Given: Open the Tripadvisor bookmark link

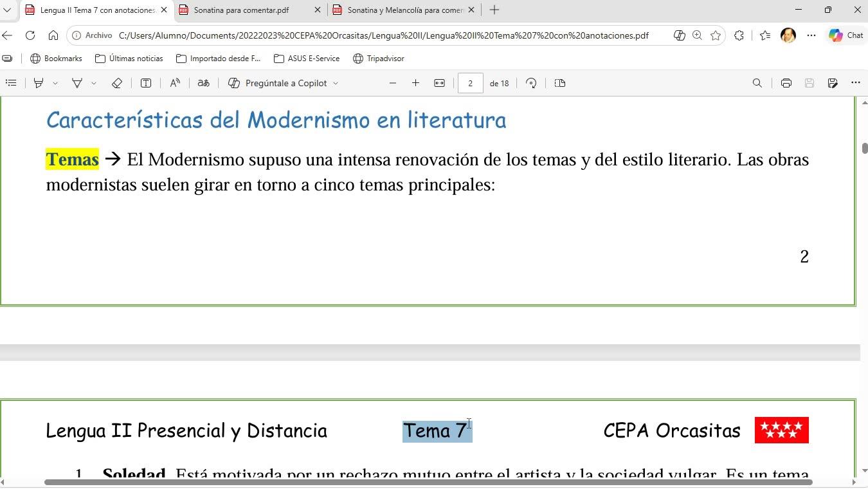Looking at the screenshot, I should click(379, 59).
